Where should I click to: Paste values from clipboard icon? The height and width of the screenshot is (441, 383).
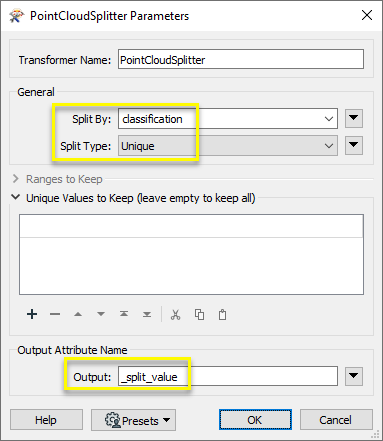point(222,314)
